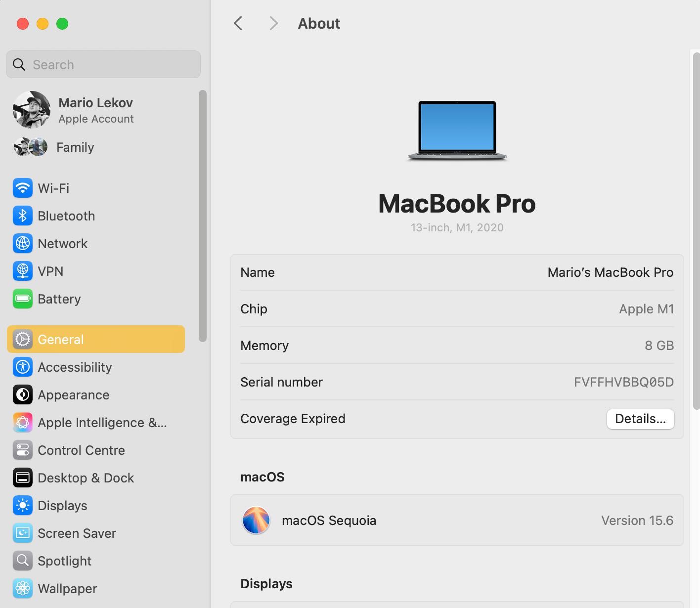Open the Screen Saver icon
Image resolution: width=700 pixels, height=608 pixels.
coord(23,533)
